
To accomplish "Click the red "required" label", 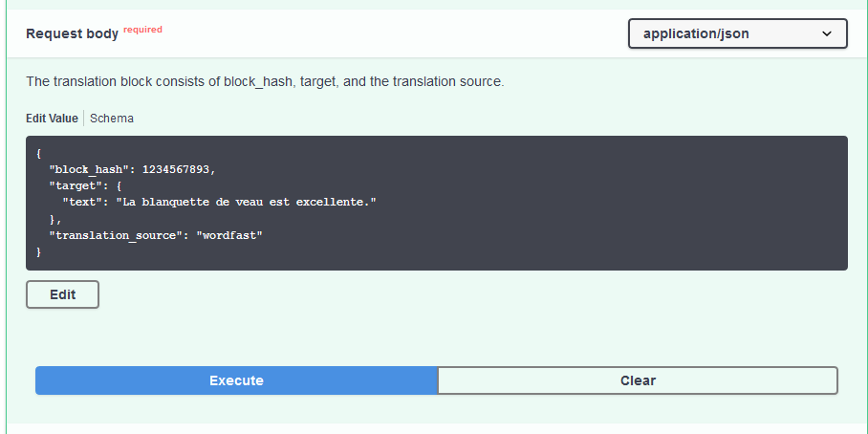I will [x=142, y=30].
